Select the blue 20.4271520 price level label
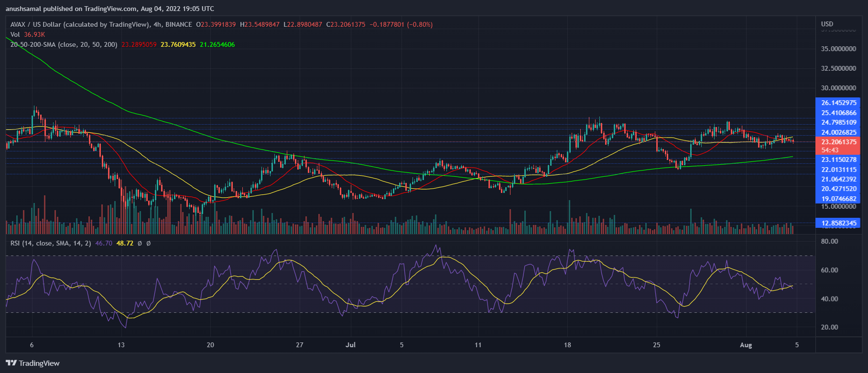This screenshot has width=868, height=373. click(x=838, y=189)
